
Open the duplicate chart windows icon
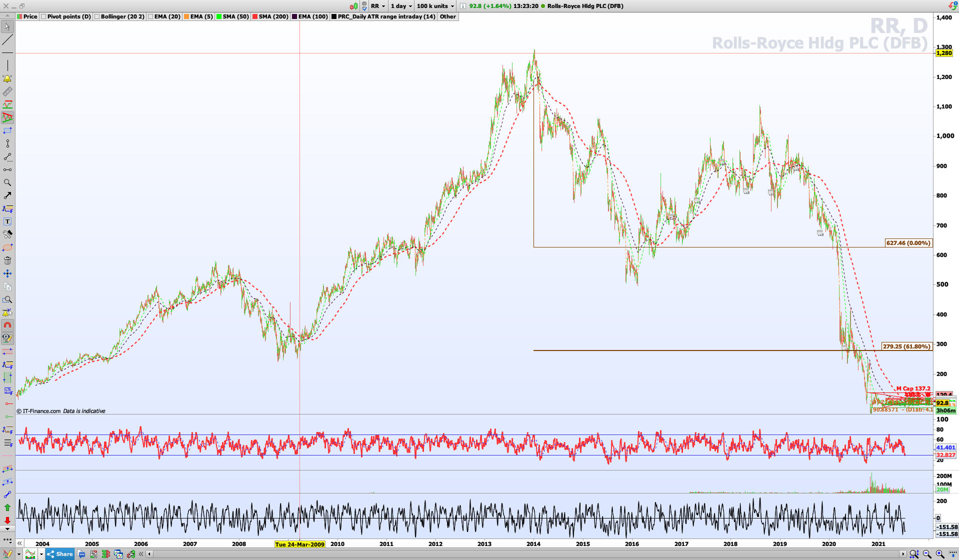pyautogui.click(x=118, y=554)
